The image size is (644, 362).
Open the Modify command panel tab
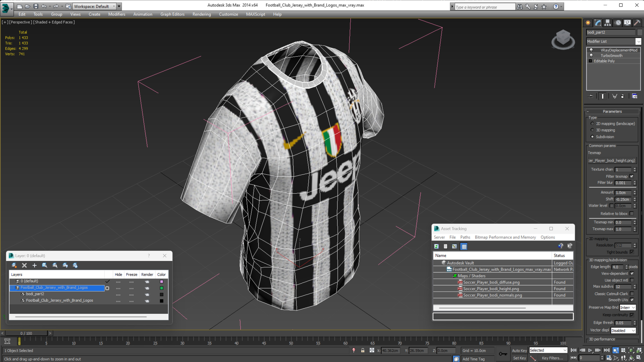pos(598,23)
